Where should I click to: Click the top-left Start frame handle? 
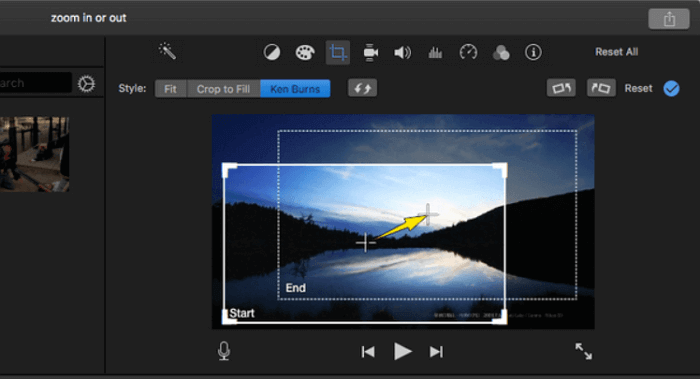[x=229, y=170]
